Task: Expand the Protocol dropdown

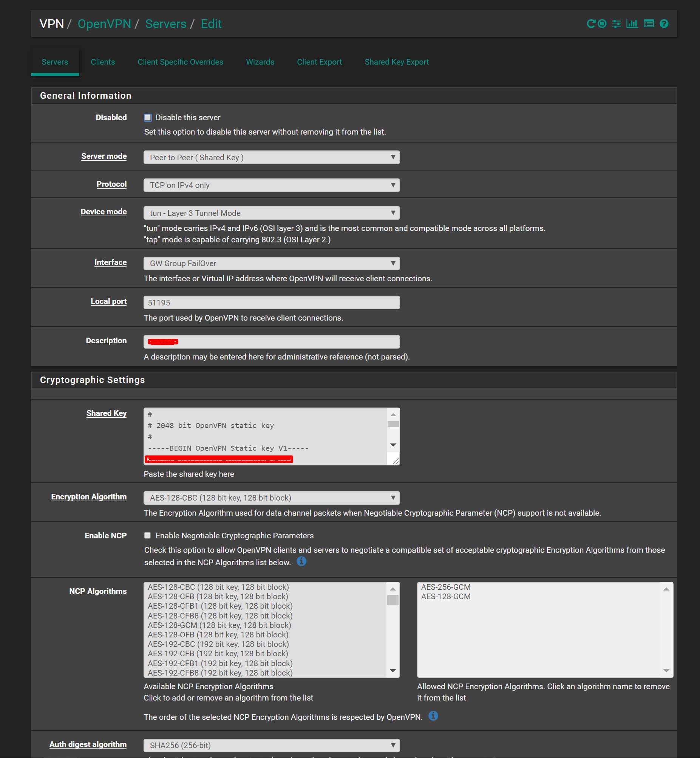Action: point(271,185)
